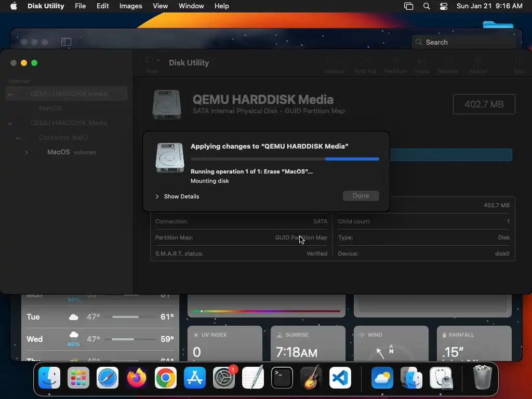This screenshot has width=532, height=399.
Task: Click the Mount toolbar button
Action: [x=478, y=65]
